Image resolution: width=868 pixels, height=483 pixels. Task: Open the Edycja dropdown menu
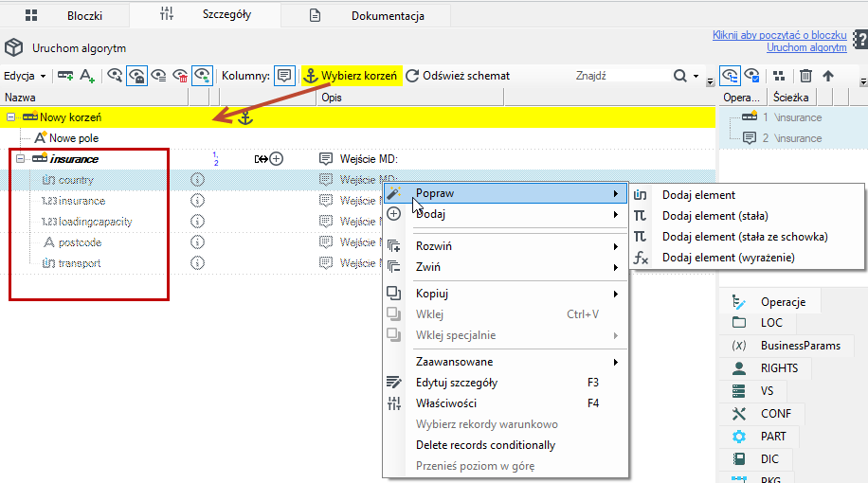pyautogui.click(x=25, y=76)
